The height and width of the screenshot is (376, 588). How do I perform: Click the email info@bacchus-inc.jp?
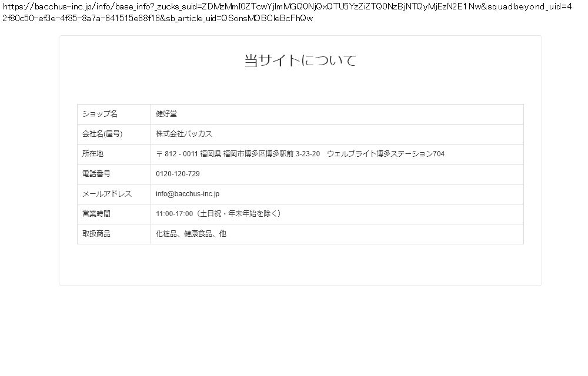point(188,194)
